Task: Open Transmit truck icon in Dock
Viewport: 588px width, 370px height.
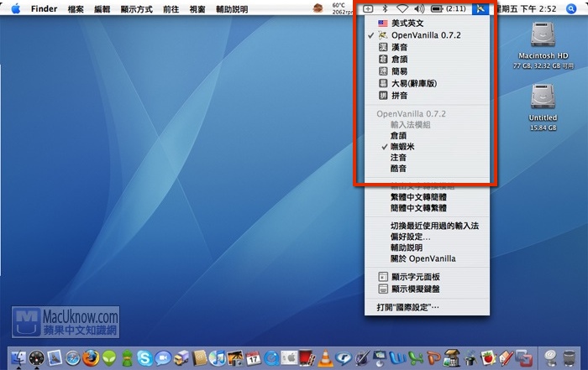Action: [181, 358]
